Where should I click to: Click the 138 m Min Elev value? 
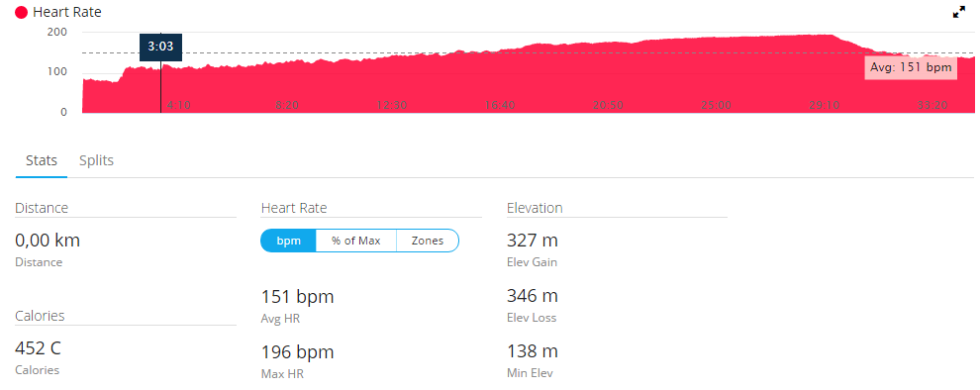tap(533, 351)
